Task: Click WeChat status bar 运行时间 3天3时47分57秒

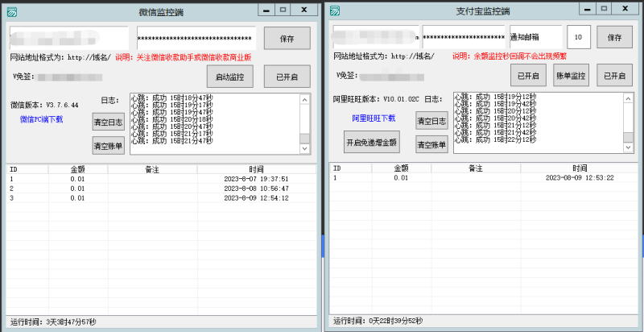Action: click(53, 322)
